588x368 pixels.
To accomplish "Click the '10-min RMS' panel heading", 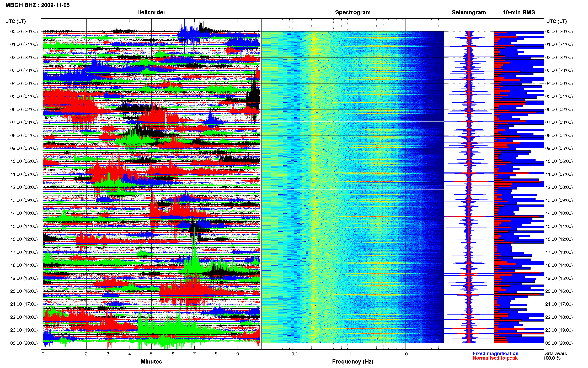I will [x=519, y=12].
